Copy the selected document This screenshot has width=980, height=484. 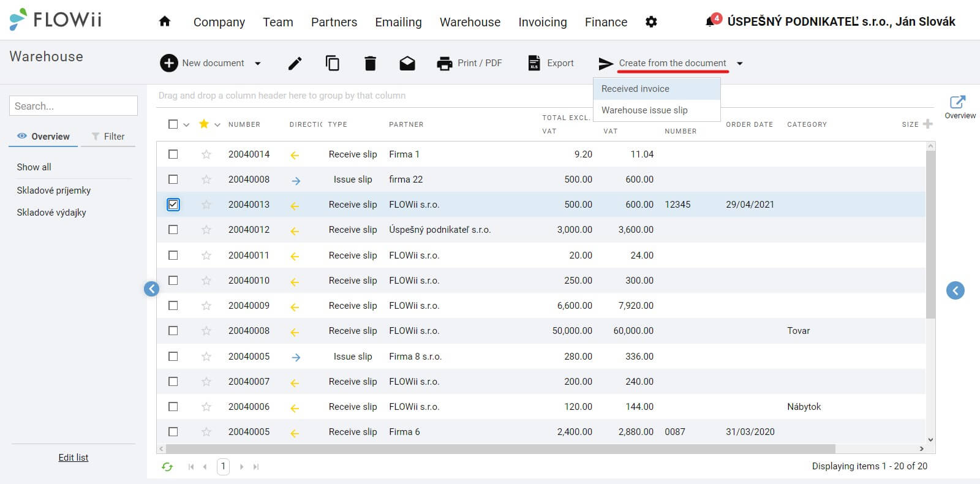(x=333, y=63)
